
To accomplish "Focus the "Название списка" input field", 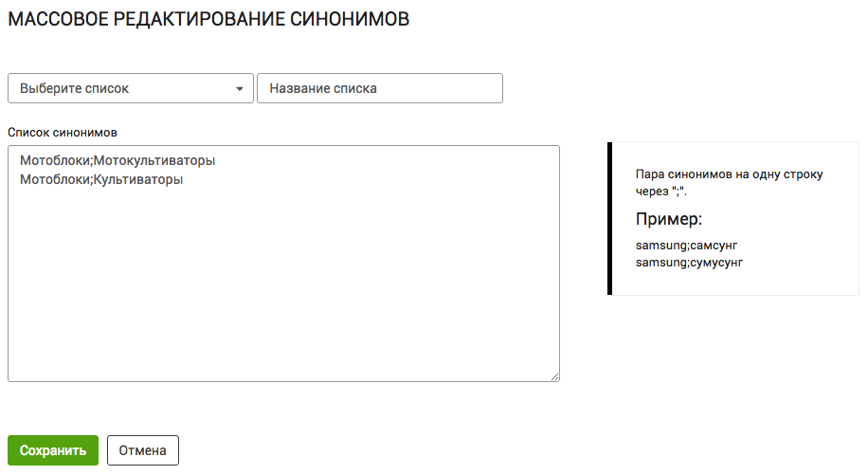I will click(x=379, y=88).
